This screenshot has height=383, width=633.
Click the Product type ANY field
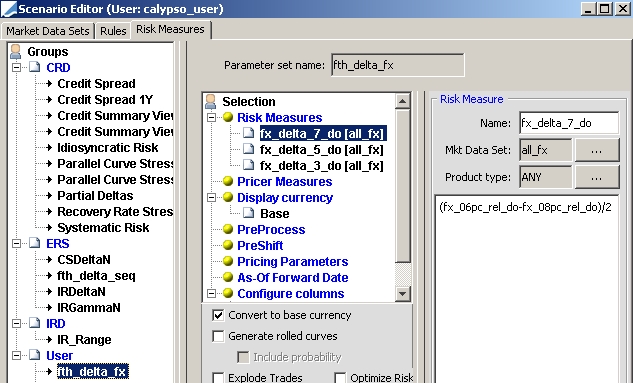[545, 177]
